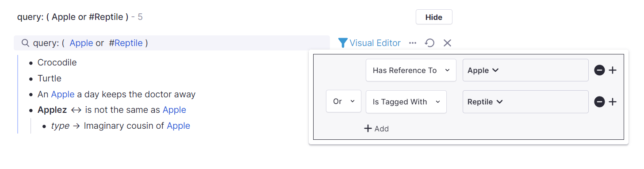Click the refresh query icon
The image size is (644, 169).
(x=429, y=43)
